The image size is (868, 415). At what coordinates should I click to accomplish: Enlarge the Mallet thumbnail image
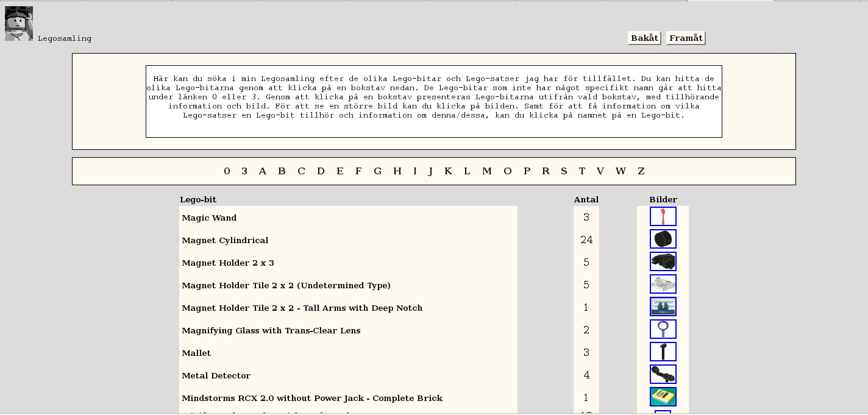click(663, 352)
